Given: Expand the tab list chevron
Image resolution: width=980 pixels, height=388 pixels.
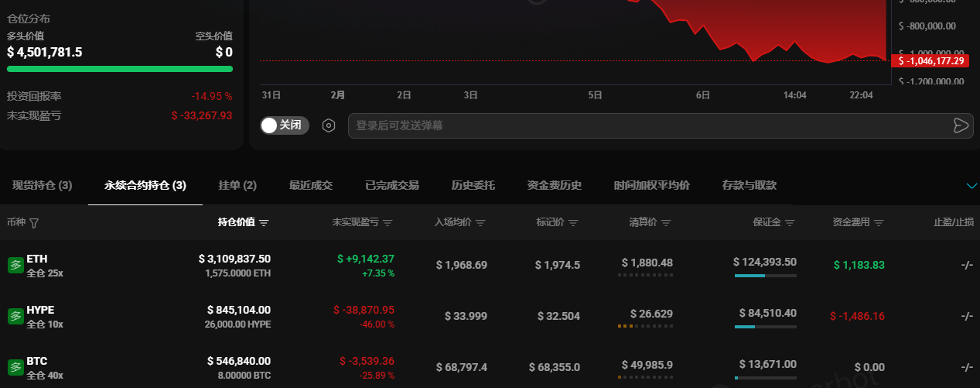Looking at the screenshot, I should [972, 186].
